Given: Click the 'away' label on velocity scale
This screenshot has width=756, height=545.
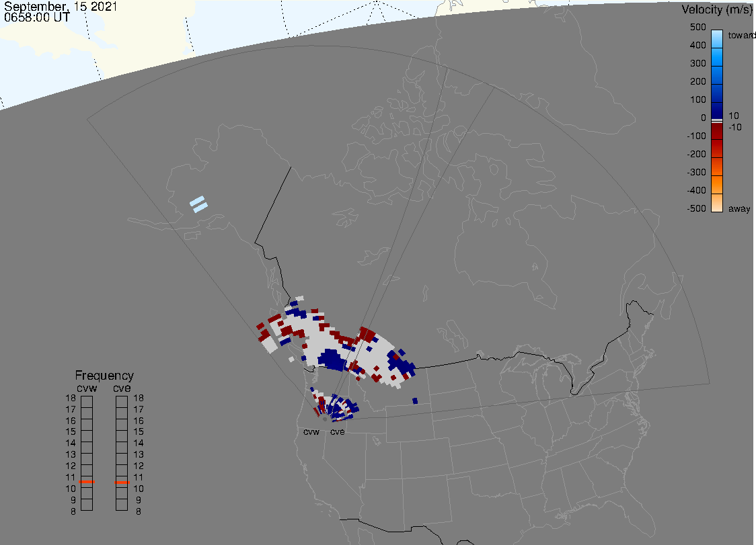Looking at the screenshot, I should [739, 209].
